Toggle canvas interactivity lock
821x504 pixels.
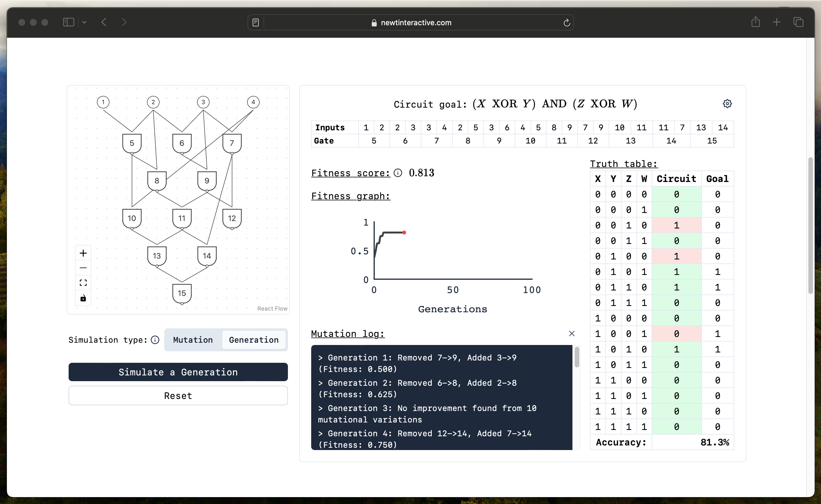83,298
